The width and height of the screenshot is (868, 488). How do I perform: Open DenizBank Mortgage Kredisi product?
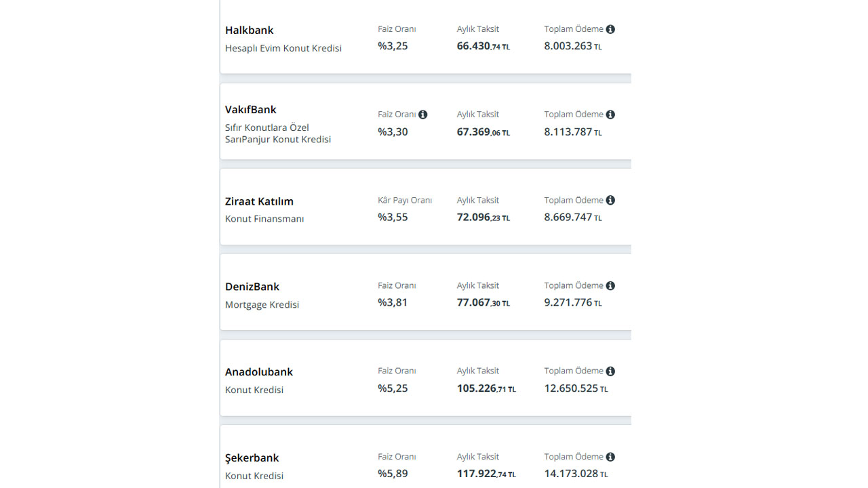point(262,305)
